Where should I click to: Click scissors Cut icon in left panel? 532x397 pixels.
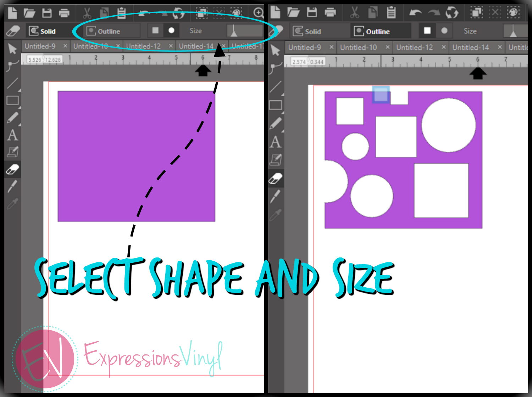pos(87,13)
